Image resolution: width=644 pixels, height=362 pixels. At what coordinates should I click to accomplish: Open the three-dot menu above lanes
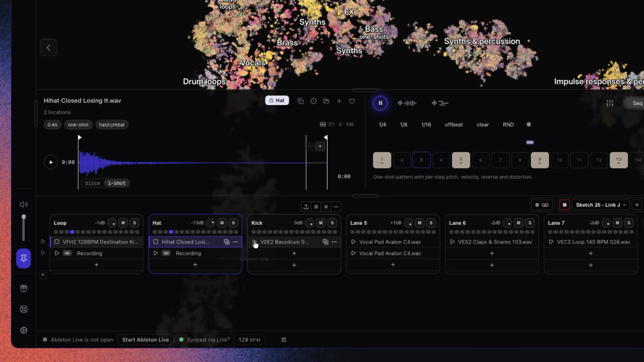click(x=336, y=207)
